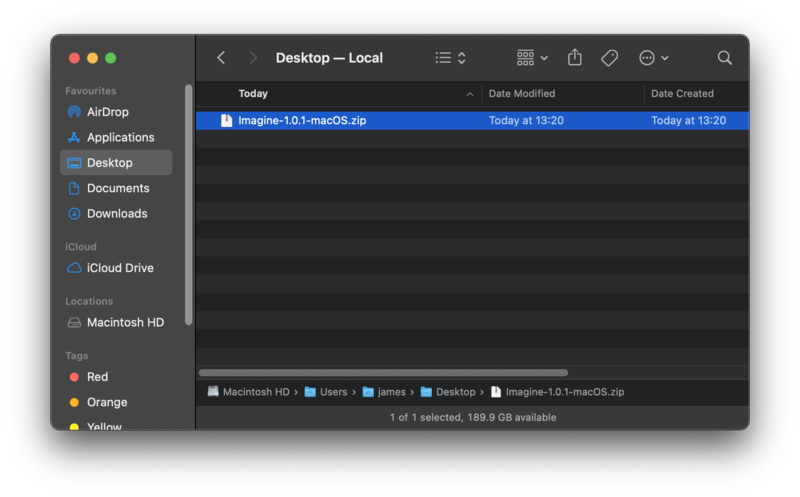This screenshot has width=800, height=497.
Task: Toggle sort order with the header caret
Action: [x=470, y=94]
